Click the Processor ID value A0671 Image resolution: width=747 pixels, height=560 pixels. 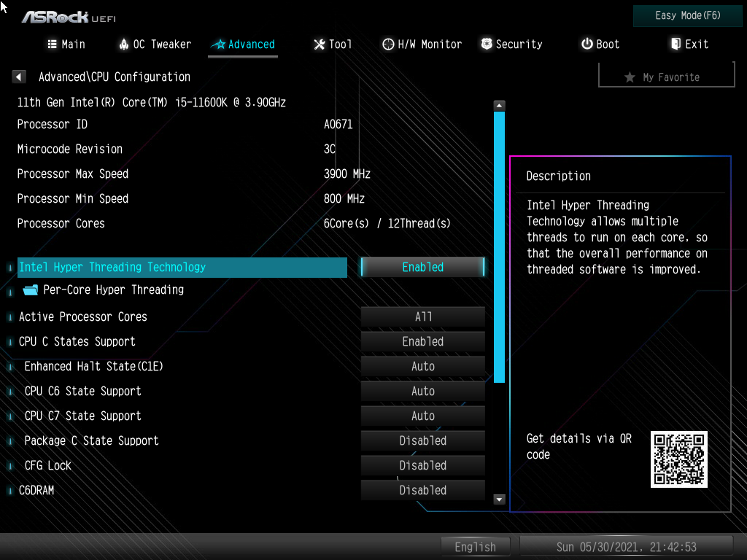pos(338,125)
